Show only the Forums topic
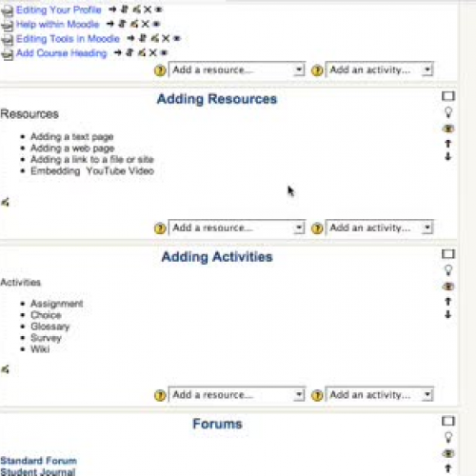 tap(448, 421)
